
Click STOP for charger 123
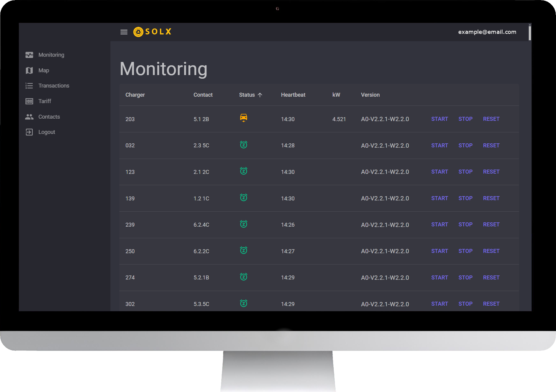465,172
